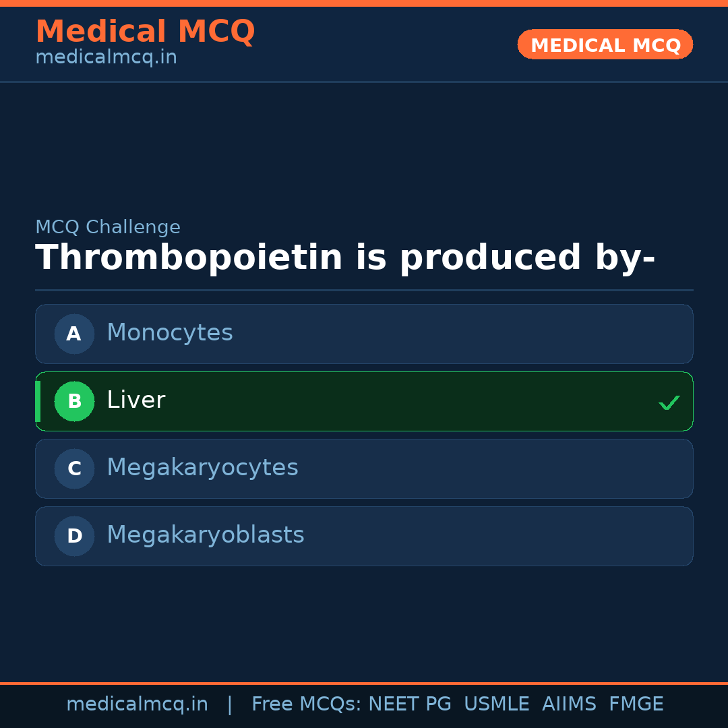
Task: Click the FMGE footer text
Action: (x=636, y=704)
